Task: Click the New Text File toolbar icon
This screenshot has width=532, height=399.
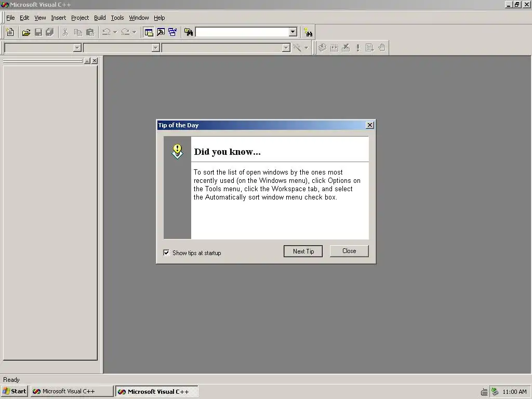Action: click(x=10, y=32)
